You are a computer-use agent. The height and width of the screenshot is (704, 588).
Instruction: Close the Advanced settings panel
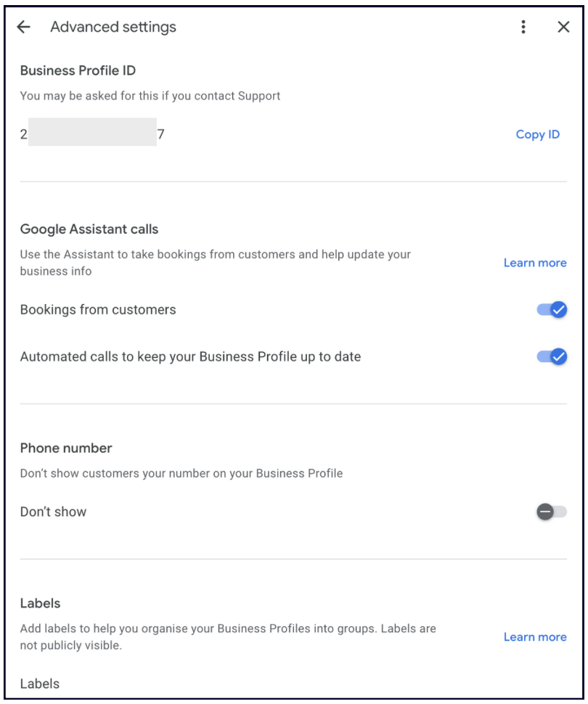[563, 27]
